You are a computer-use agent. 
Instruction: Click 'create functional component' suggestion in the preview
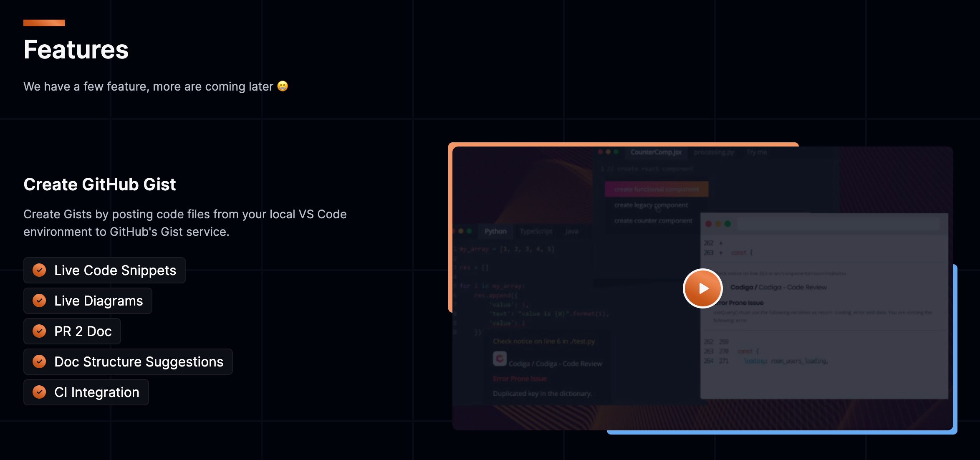click(656, 189)
